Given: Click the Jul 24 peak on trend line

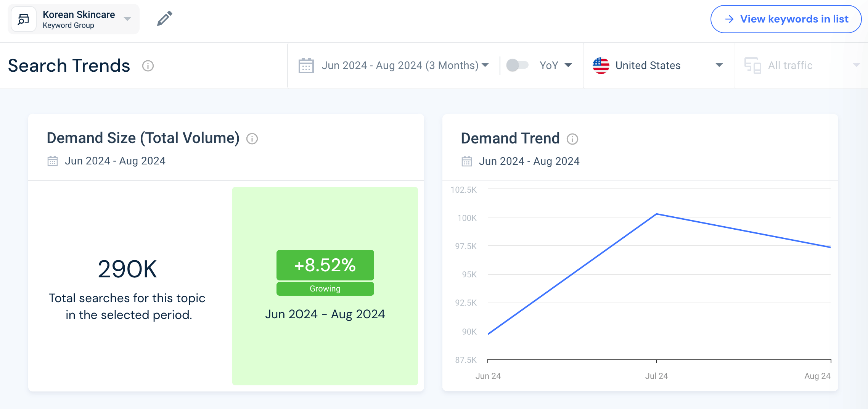Looking at the screenshot, I should tap(656, 214).
